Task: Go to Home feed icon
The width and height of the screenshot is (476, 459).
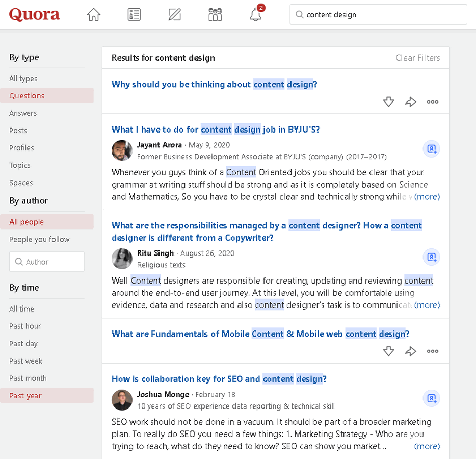Action: coord(93,14)
